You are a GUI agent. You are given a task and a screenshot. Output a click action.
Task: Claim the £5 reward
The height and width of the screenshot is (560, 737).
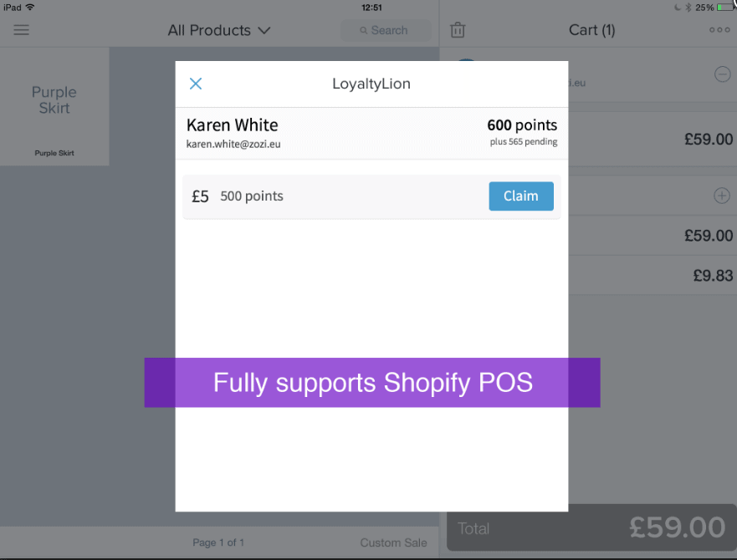pos(521,196)
